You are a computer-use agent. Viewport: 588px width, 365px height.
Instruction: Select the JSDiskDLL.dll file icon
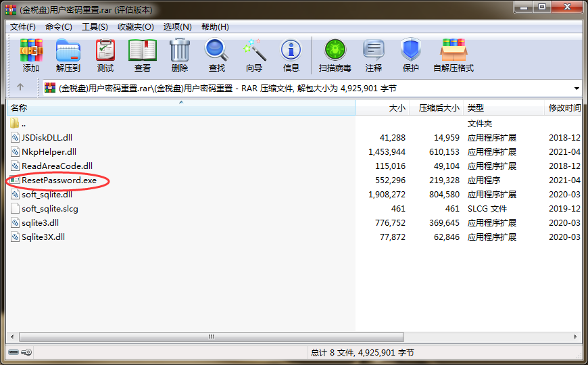coord(15,138)
